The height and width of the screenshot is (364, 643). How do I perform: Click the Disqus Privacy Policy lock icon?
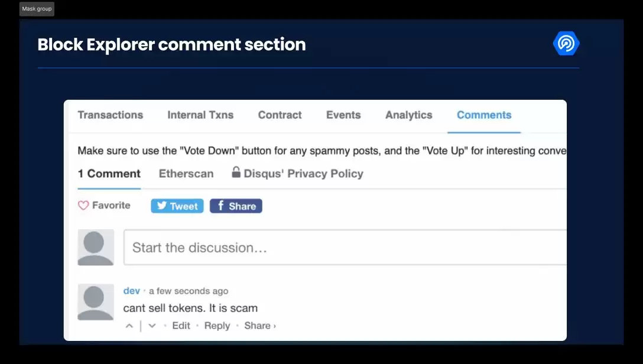236,173
